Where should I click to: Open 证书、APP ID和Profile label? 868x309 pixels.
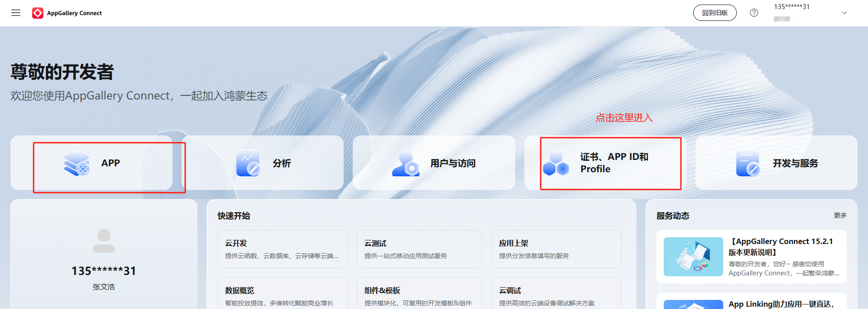[x=614, y=163]
